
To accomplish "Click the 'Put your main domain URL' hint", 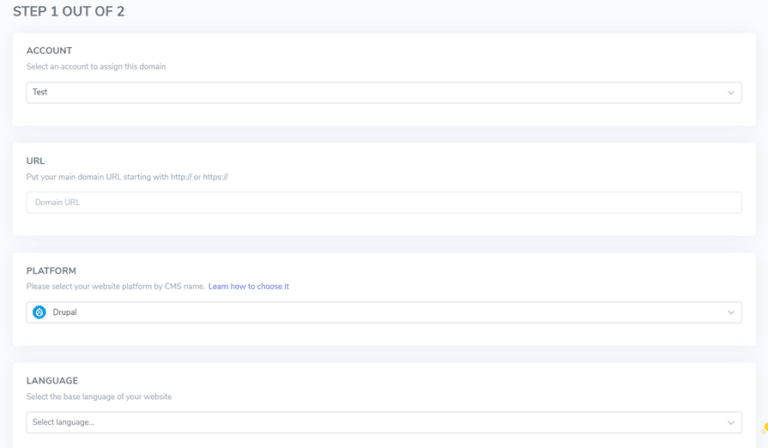I will pos(127,176).
